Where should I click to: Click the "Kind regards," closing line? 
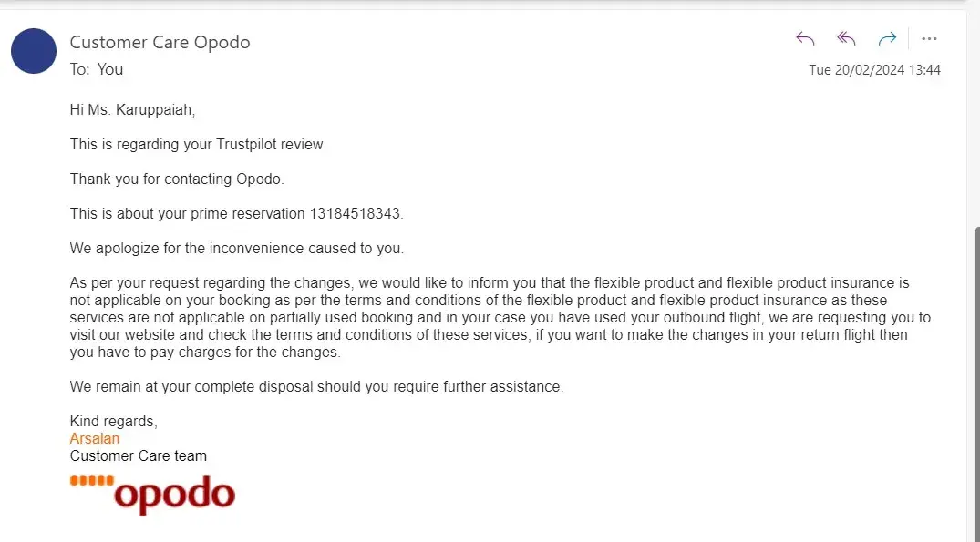pyautogui.click(x=113, y=421)
